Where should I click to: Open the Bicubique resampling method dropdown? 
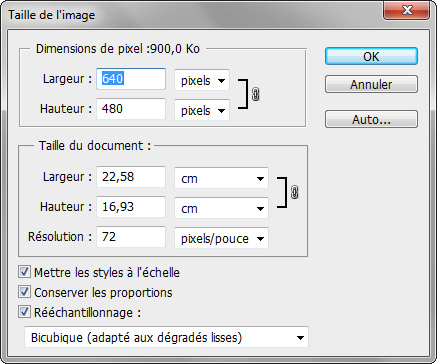coord(166,337)
